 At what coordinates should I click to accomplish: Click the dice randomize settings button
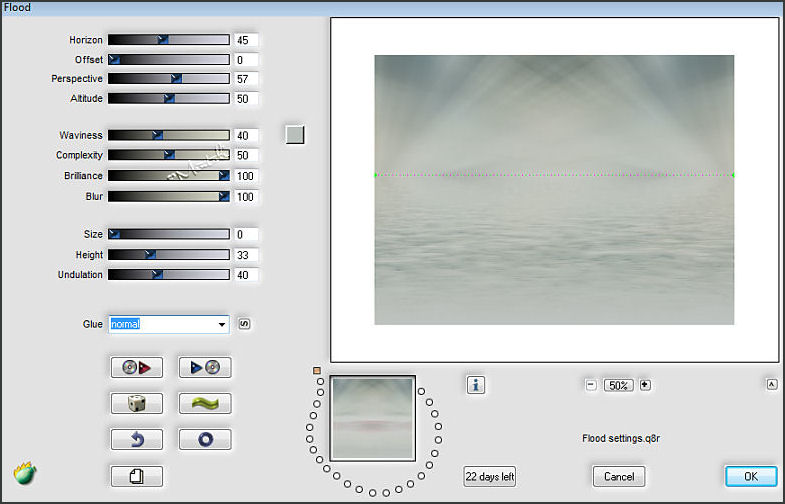pyautogui.click(x=136, y=403)
